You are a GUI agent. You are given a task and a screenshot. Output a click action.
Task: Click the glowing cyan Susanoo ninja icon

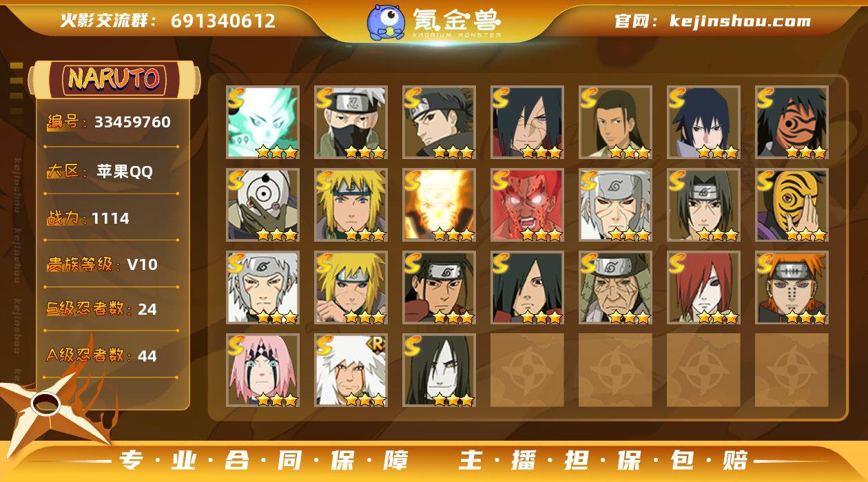click(263, 123)
